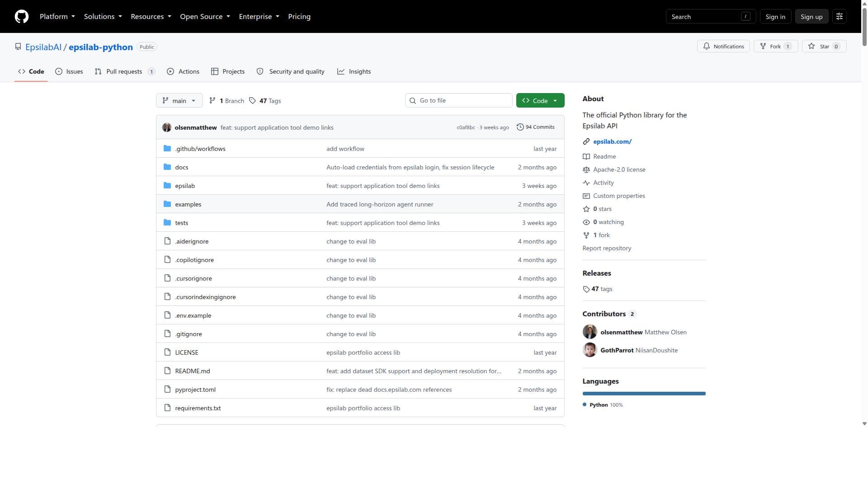Click olsenmatthew's avatar in commit bar
Screen dimensions: 868x488
coord(167,127)
